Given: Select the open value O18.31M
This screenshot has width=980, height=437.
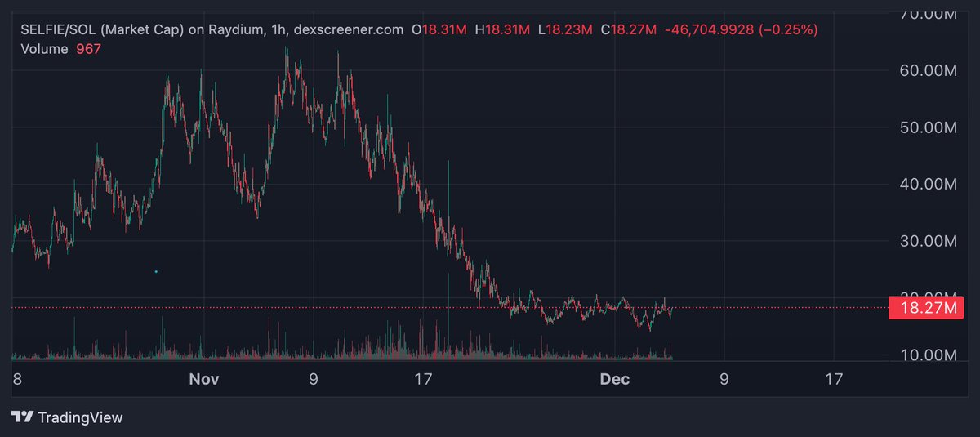Looking at the screenshot, I should pos(439,29).
